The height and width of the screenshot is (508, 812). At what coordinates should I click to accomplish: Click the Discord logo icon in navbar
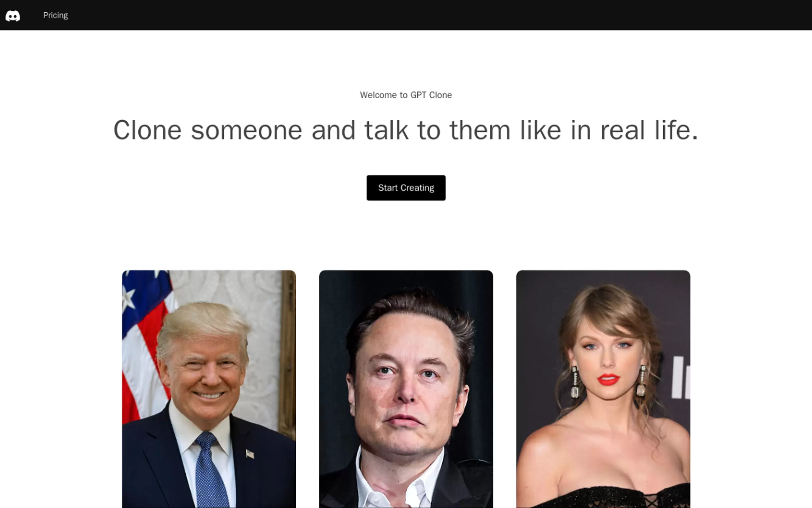click(x=13, y=16)
